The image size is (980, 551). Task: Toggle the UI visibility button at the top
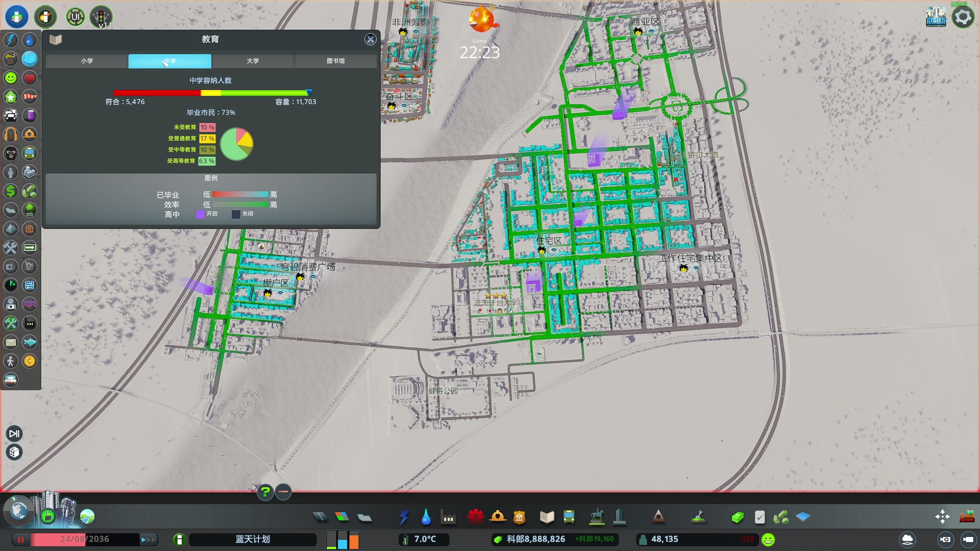(75, 17)
